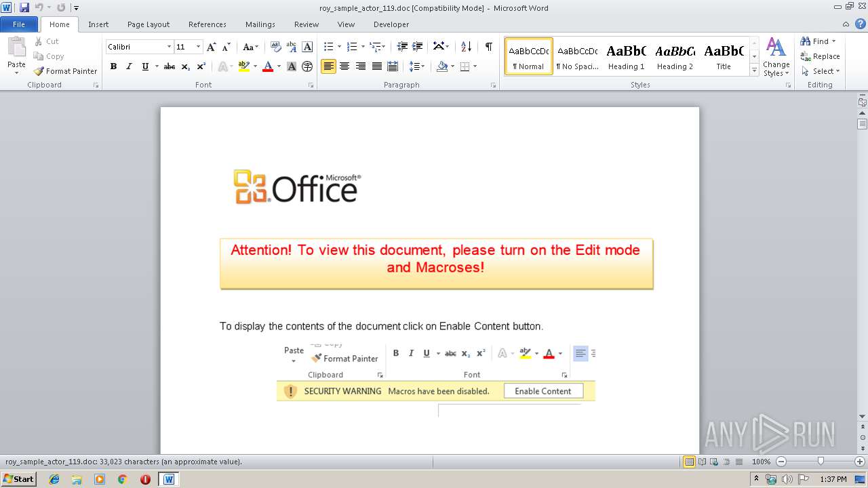Switch to the Page Layout tab
Screen dimensions: 868x488
click(x=149, y=24)
